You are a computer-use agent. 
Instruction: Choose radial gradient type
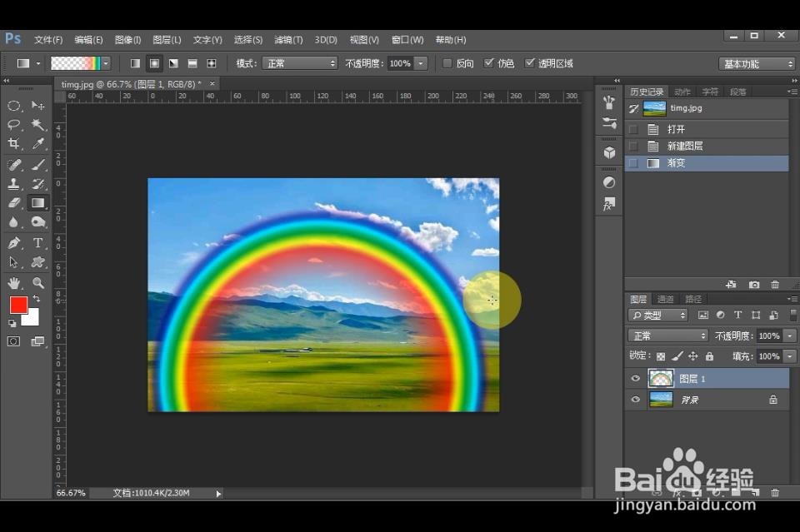pos(155,64)
